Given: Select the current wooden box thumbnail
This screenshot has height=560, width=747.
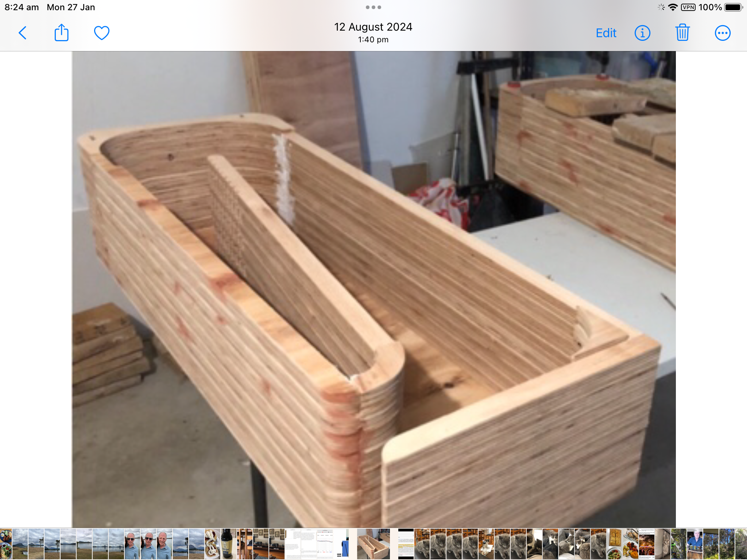Looking at the screenshot, I should click(373, 544).
